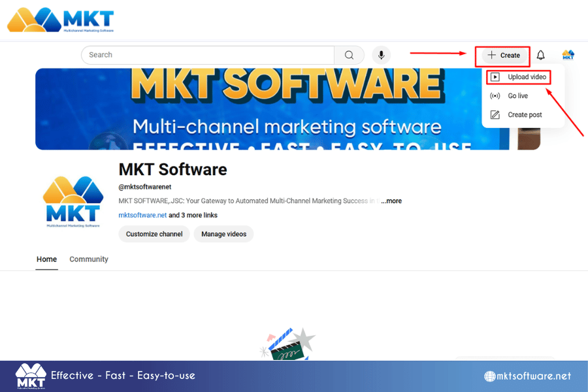This screenshot has height=392, width=588.
Task: Switch to the Community tab
Action: click(x=89, y=259)
